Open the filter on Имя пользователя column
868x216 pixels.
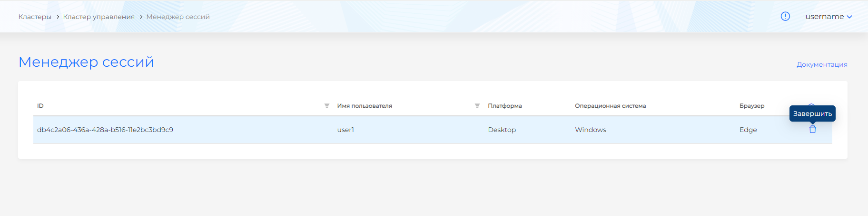[477, 106]
